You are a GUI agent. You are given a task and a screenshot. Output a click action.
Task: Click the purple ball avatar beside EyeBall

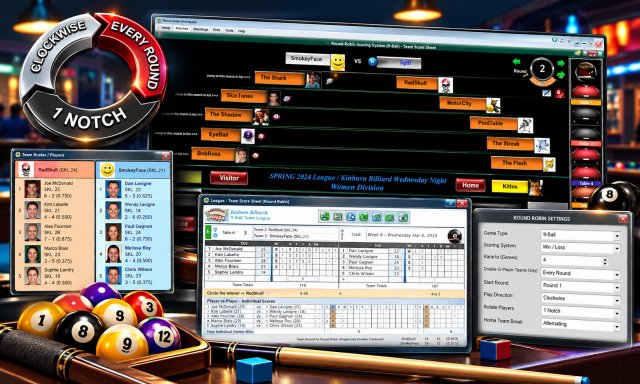click(248, 136)
